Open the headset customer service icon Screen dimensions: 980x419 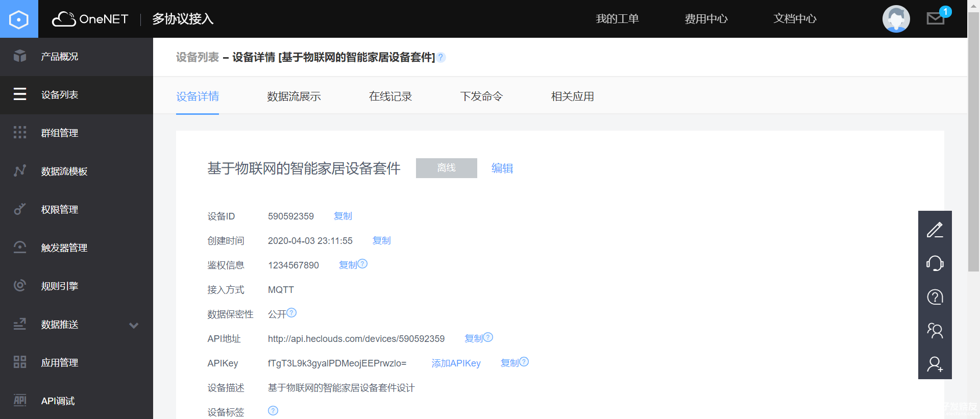coord(935,263)
